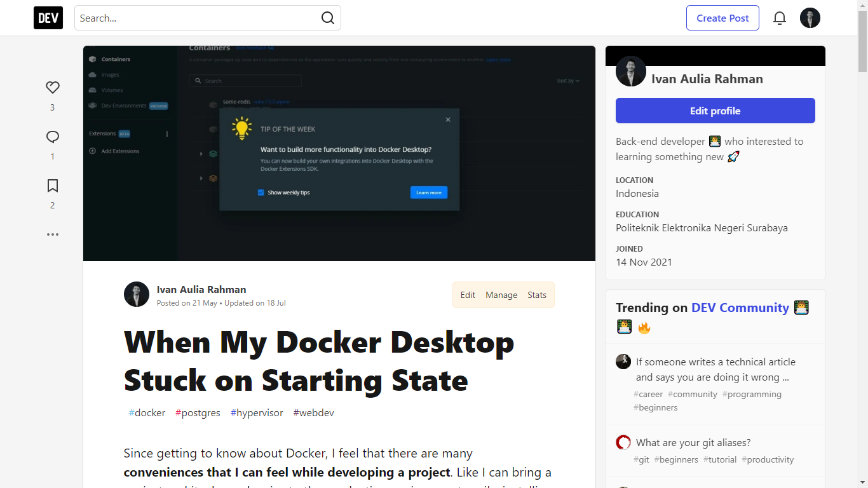
Task: Open the #webdev tag
Action: [x=313, y=413]
